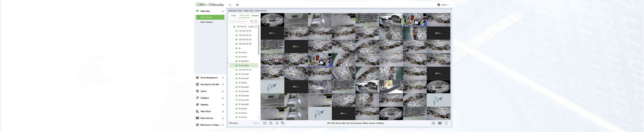Open the PTZ Control panel
Screen dimensions: 644x132
point(257,123)
